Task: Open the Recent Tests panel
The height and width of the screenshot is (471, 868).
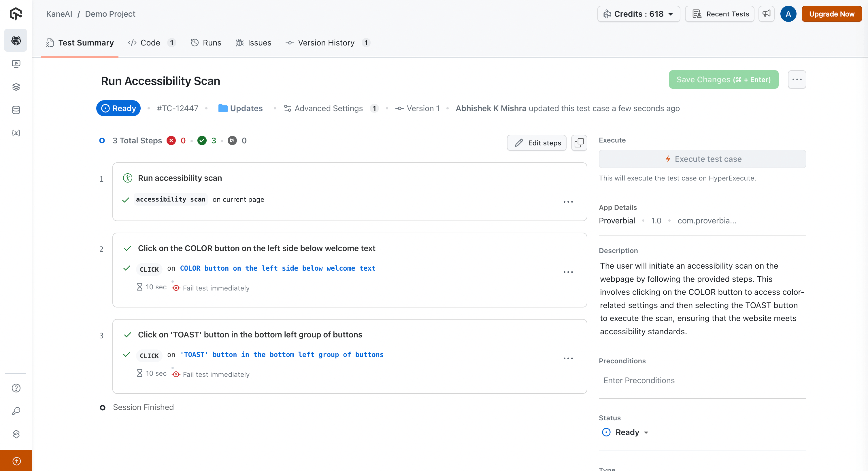Action: click(x=720, y=14)
